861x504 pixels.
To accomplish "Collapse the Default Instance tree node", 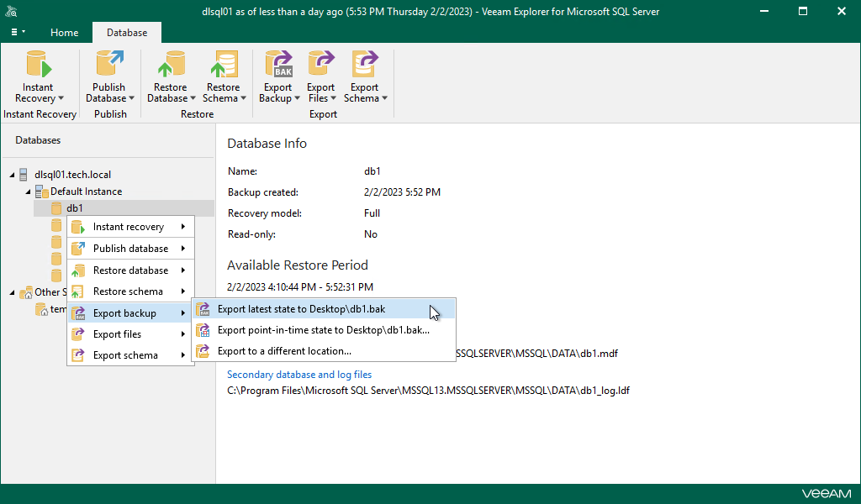I will (28, 192).
